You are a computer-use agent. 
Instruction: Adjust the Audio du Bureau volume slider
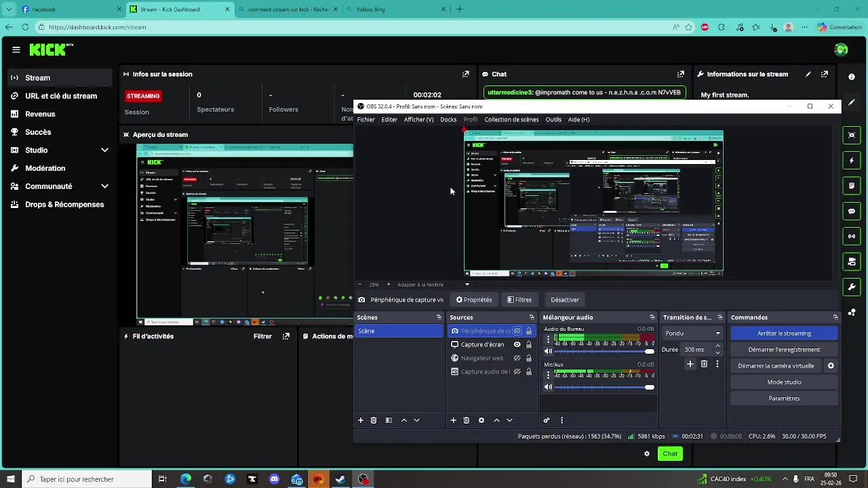point(604,351)
